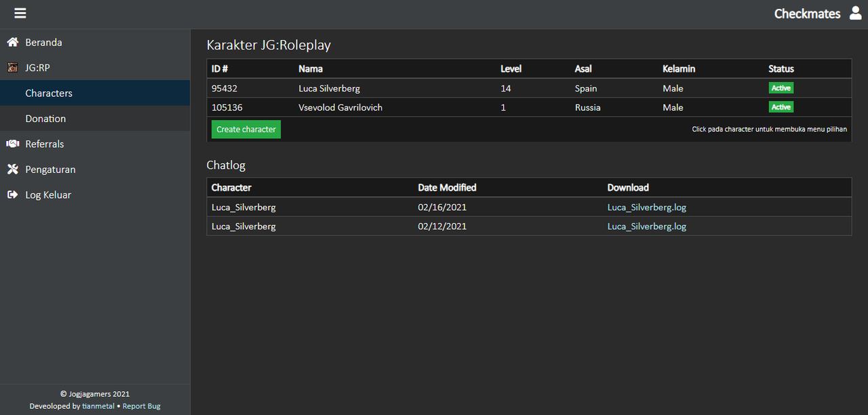Click the Level 14 cell
868x415 pixels.
tap(506, 88)
